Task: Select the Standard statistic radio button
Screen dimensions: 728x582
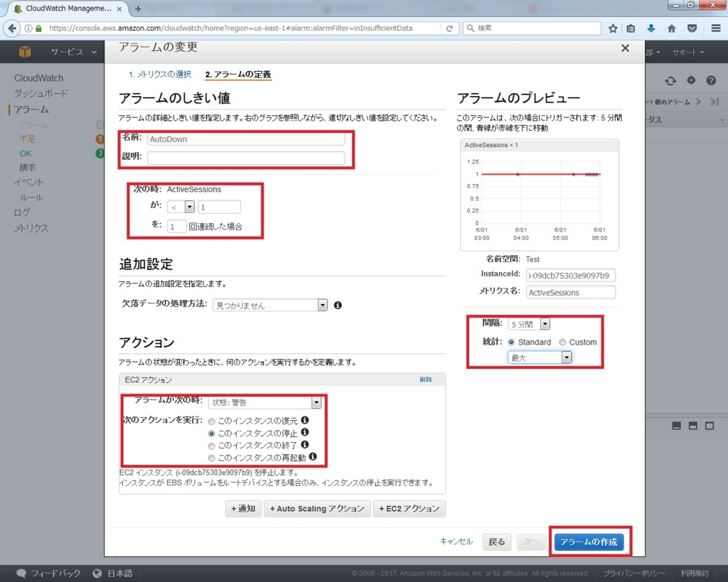Action: (x=511, y=342)
